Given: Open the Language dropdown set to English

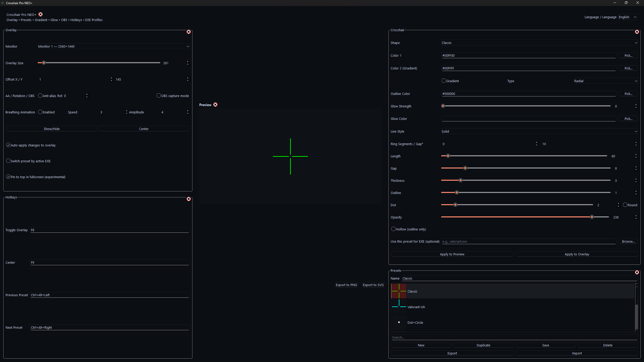Looking at the screenshot, I should pyautogui.click(x=628, y=17).
